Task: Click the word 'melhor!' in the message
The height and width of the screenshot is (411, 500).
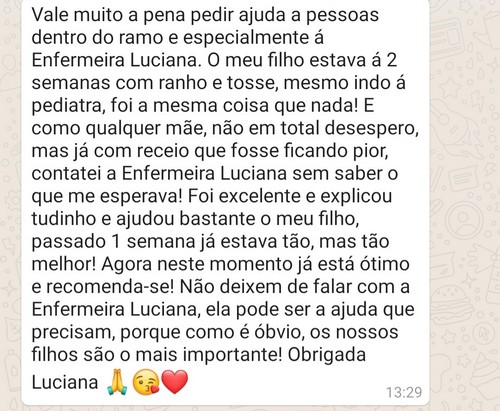Action: coord(64,264)
